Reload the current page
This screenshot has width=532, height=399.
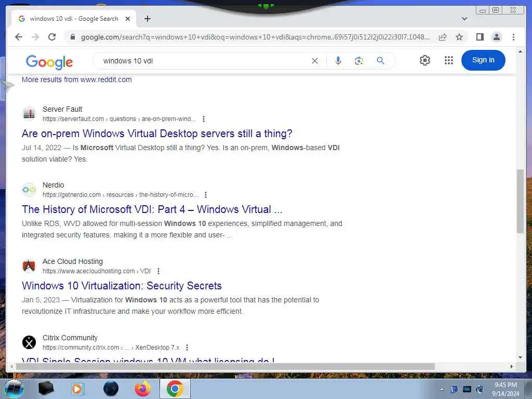[52, 37]
